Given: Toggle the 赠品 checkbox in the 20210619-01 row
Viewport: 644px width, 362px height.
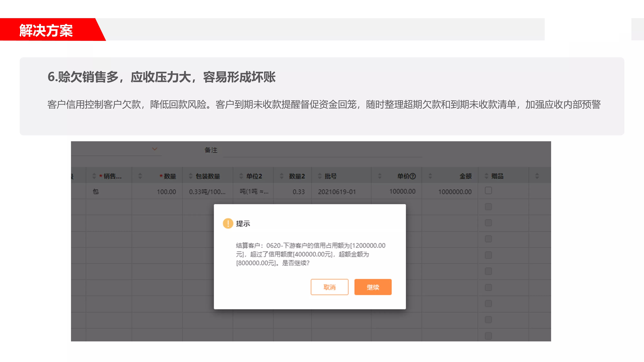Looking at the screenshot, I should (x=488, y=191).
